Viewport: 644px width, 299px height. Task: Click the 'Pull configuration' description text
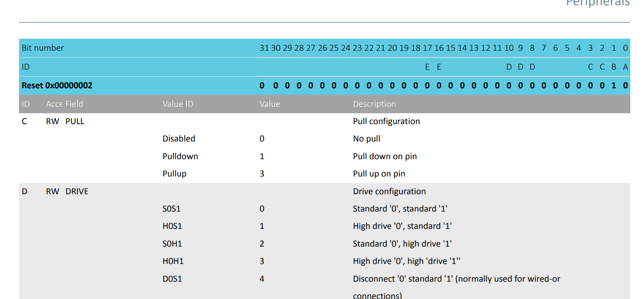pos(386,121)
